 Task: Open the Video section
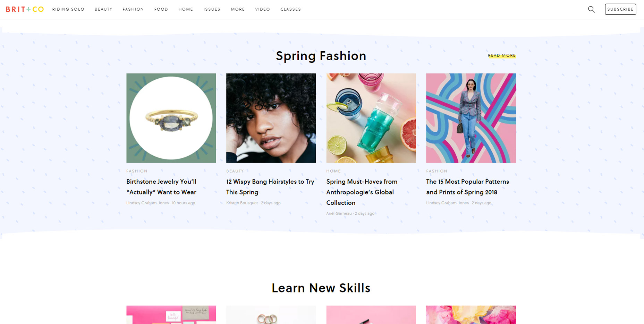click(262, 9)
